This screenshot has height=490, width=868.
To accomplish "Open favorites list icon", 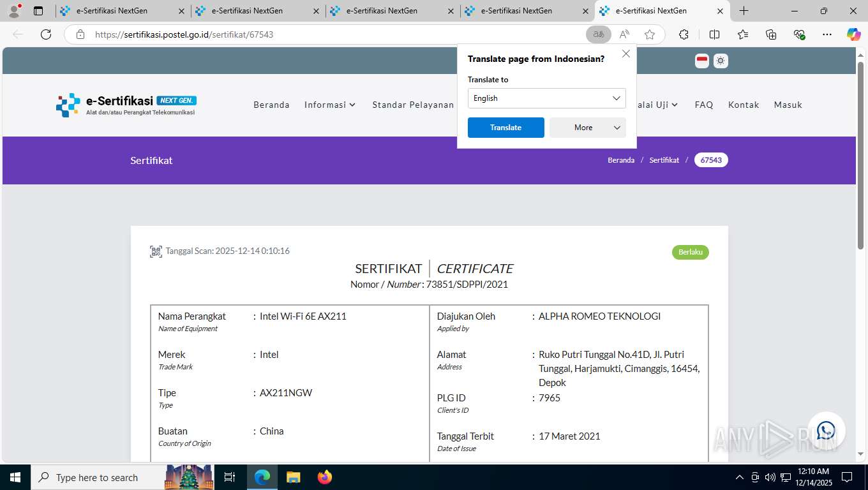I will tap(743, 34).
